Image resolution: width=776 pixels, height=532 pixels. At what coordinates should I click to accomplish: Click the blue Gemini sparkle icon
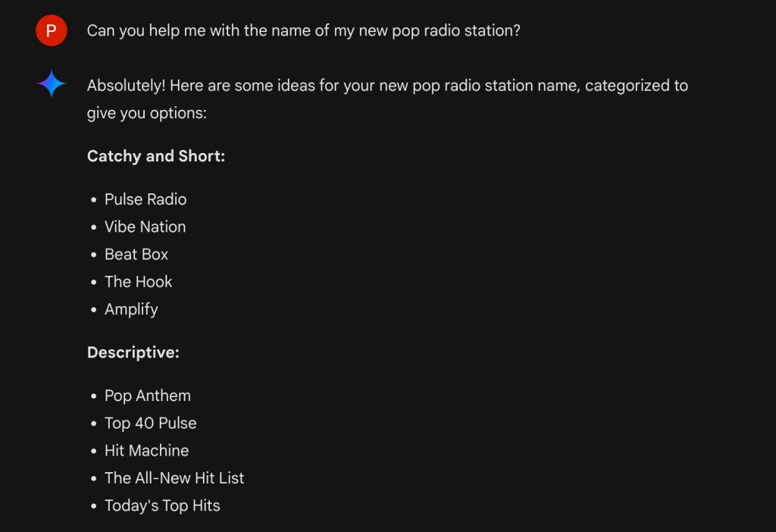tap(52, 83)
